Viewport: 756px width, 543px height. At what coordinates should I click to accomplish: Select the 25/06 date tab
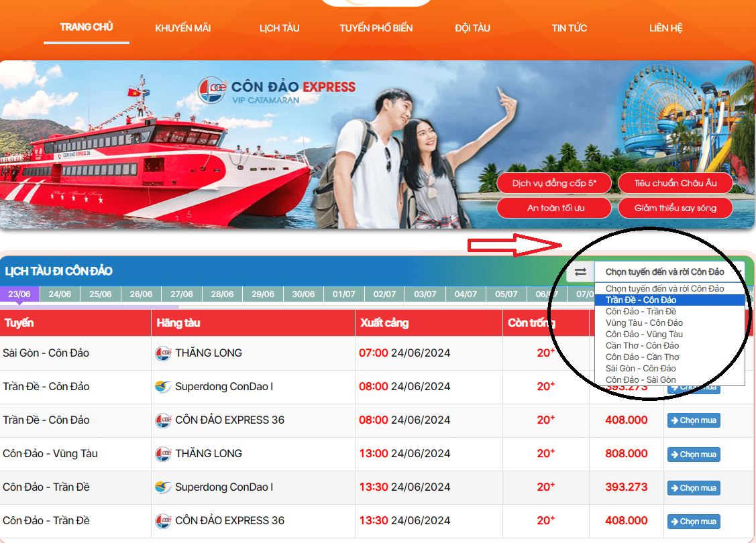[x=101, y=294]
